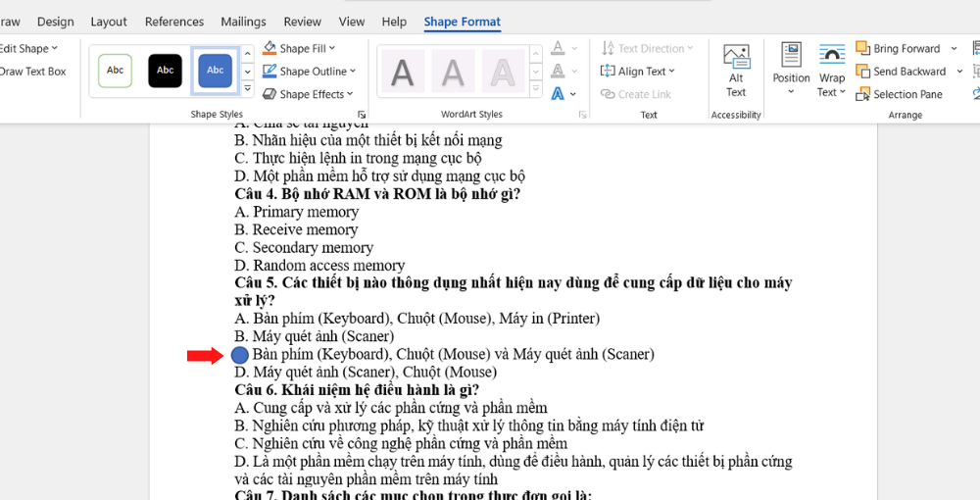Click the Shape Effects icon
This screenshot has height=500, width=980.
point(269,94)
